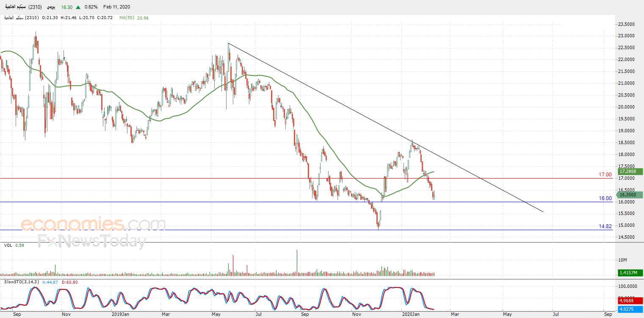Image resolution: width=644 pixels, height=318 pixels.
Task: Click the blue 4.9275 stochastic tag
Action: [630, 309]
